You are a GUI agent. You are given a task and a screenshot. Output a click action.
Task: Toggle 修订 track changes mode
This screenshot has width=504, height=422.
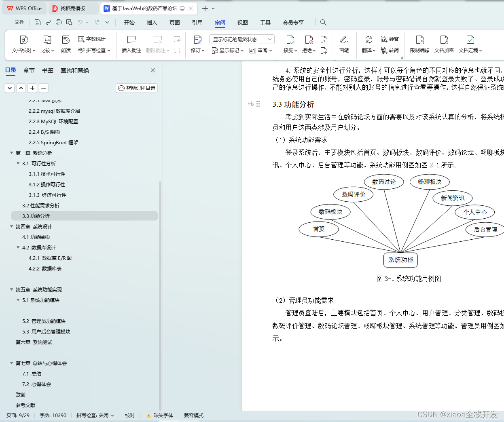(x=197, y=43)
